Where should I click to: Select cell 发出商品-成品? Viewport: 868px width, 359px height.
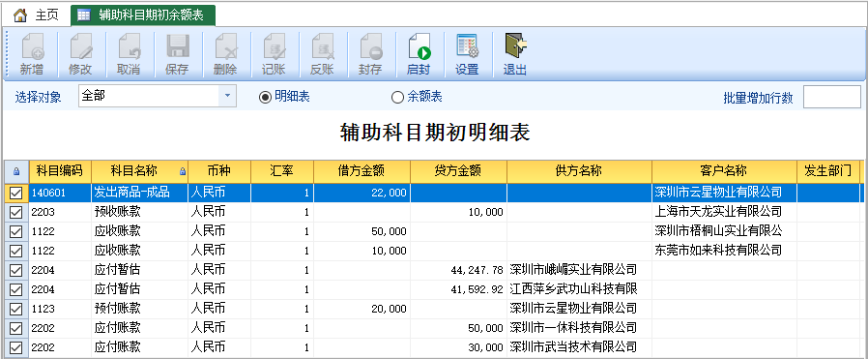[x=139, y=193]
